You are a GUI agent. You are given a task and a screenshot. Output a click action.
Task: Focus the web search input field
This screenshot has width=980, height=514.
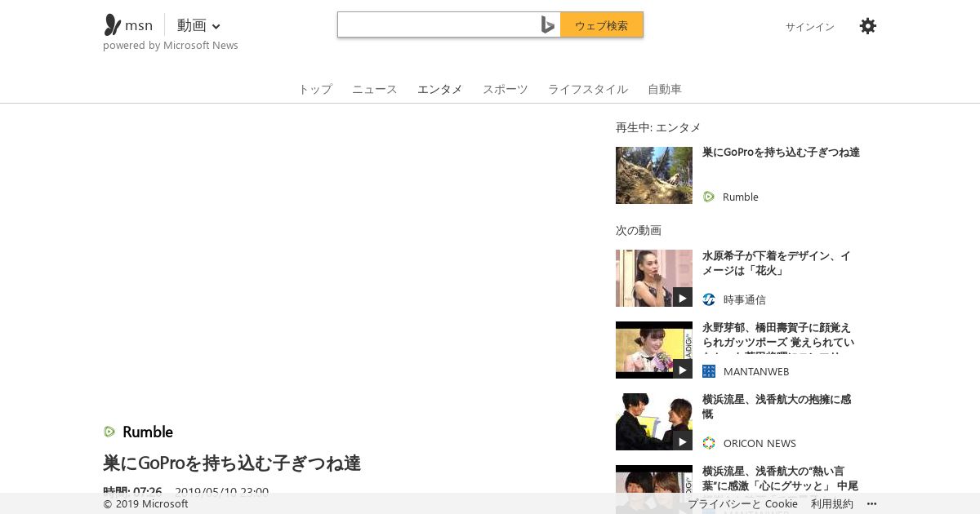(438, 25)
